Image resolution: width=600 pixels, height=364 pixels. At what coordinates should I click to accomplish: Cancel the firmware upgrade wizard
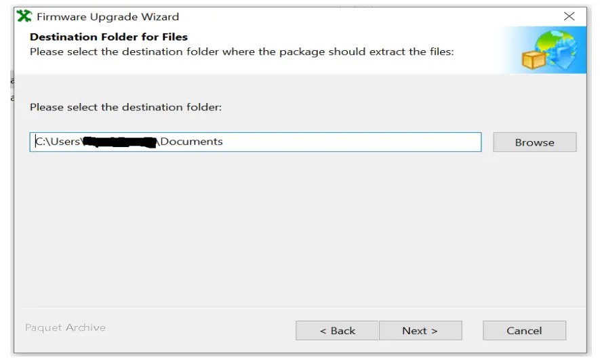pyautogui.click(x=524, y=331)
